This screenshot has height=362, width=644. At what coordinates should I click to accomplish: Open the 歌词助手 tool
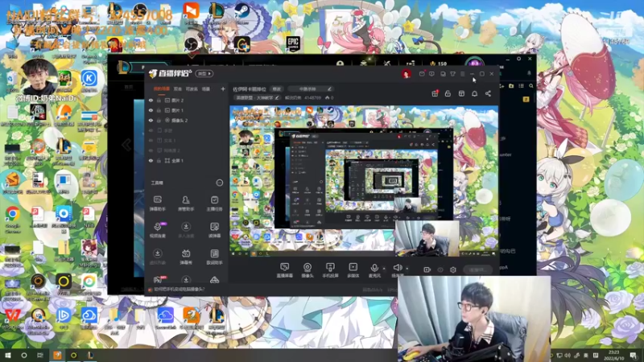click(x=214, y=257)
